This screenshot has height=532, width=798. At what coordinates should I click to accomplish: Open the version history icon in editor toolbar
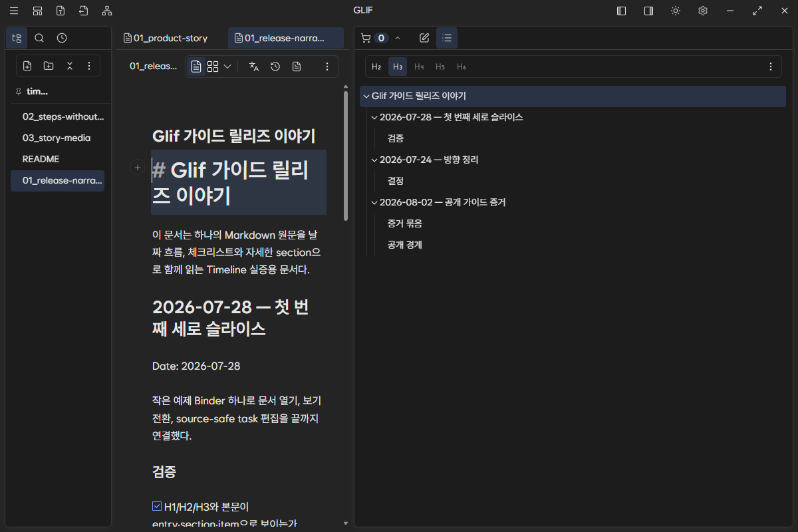[275, 66]
